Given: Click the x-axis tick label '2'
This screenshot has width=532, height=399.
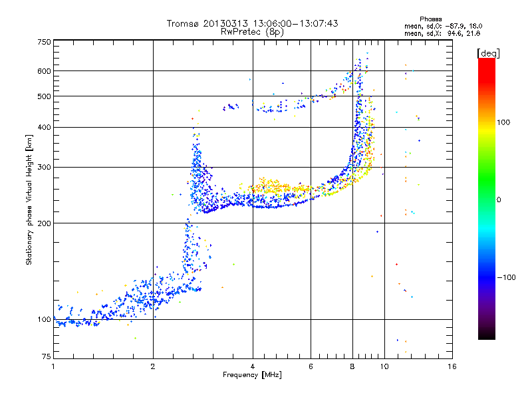Looking at the screenshot, I should point(153,366).
